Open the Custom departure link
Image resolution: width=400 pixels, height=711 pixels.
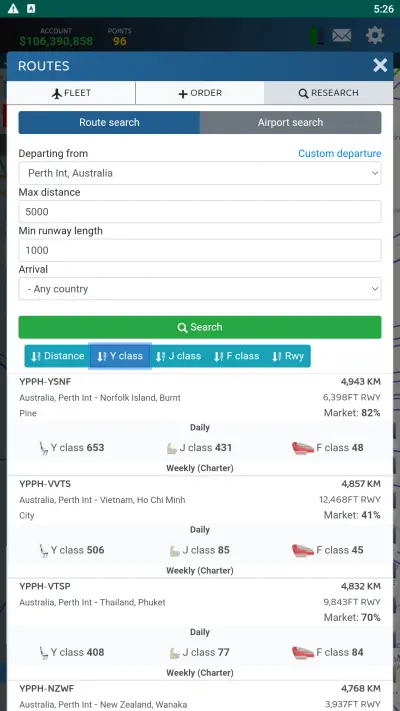[x=340, y=154]
